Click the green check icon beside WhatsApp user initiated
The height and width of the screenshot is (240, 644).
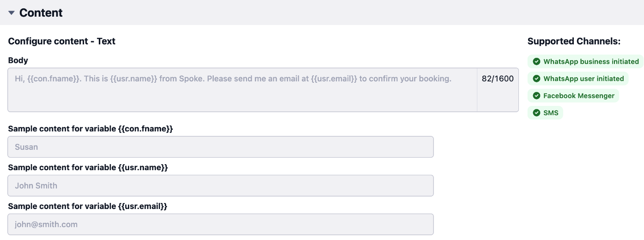point(536,79)
